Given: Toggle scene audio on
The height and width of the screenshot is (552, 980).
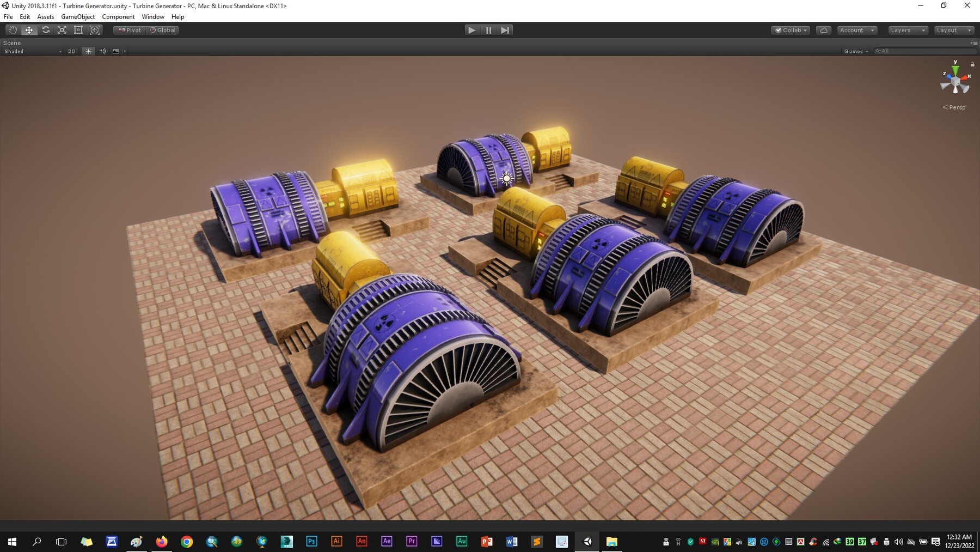Looking at the screenshot, I should (103, 51).
